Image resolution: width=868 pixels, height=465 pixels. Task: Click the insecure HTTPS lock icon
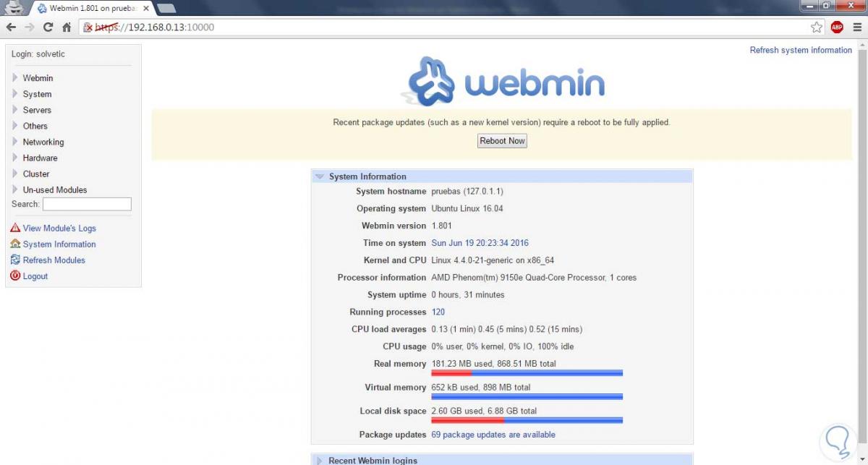point(88,27)
